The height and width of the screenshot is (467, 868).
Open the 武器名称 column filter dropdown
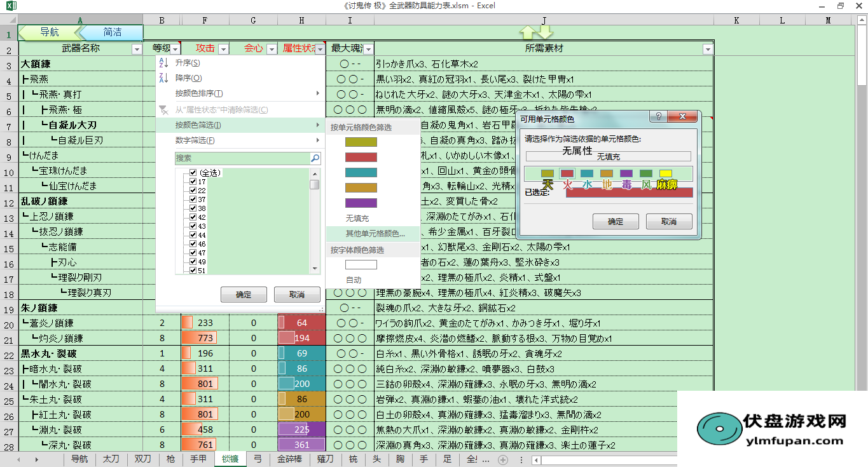[137, 49]
